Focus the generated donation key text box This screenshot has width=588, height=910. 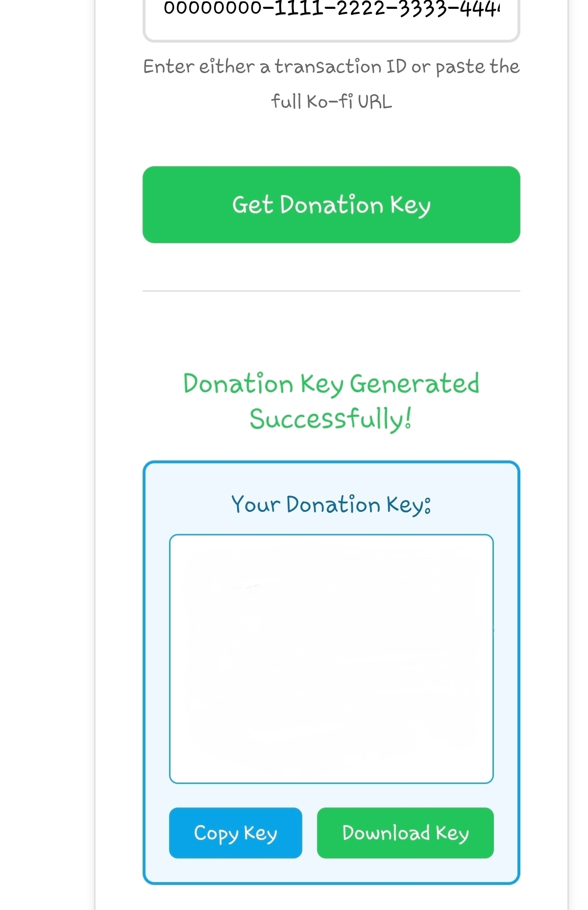click(x=331, y=658)
